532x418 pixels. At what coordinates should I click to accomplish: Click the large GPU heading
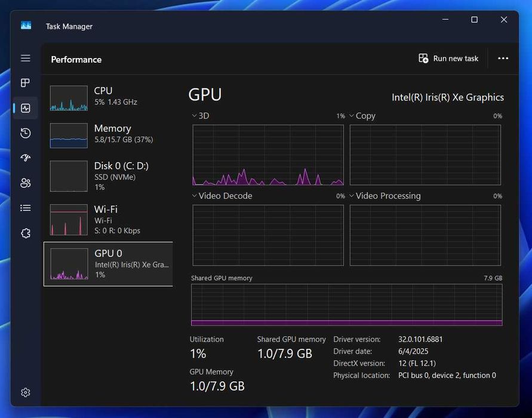coord(205,94)
